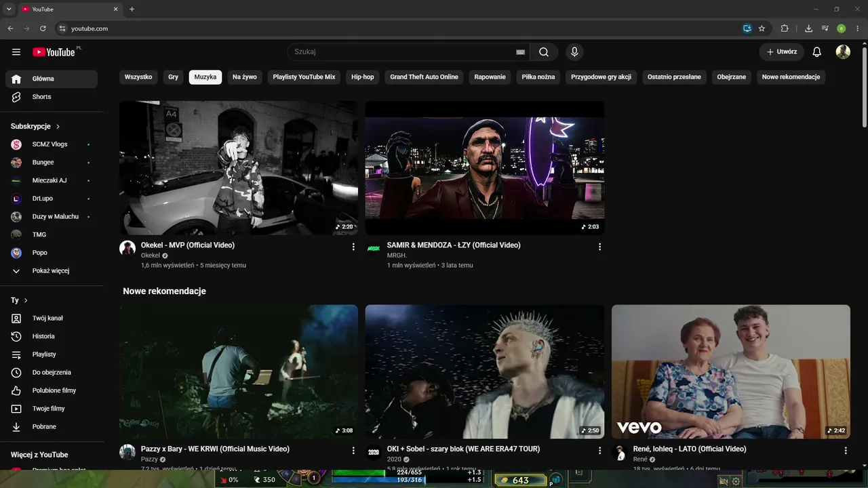Viewport: 868px width, 488px height.
Task: Expand Pokaż więcej subscriptions list
Action: tap(52, 270)
